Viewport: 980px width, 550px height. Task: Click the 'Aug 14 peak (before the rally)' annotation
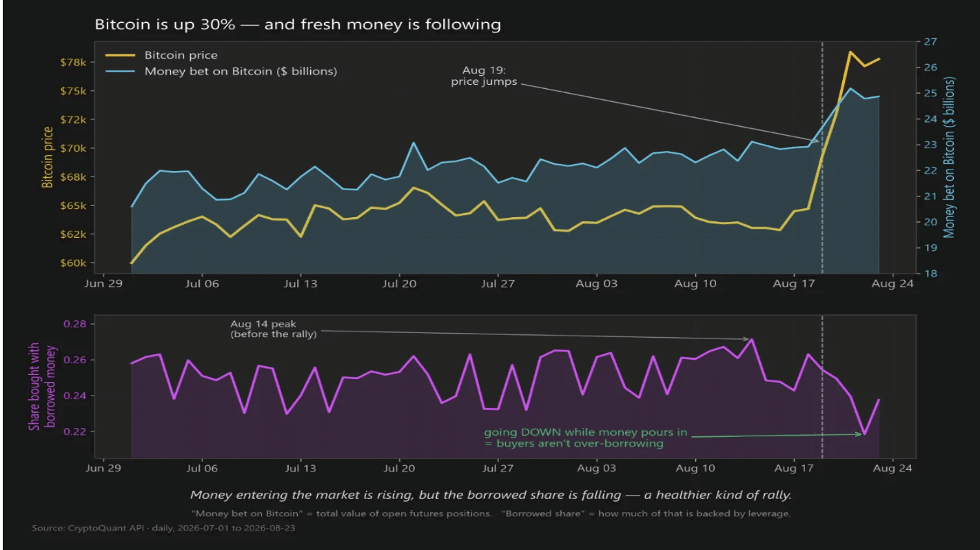pyautogui.click(x=273, y=329)
